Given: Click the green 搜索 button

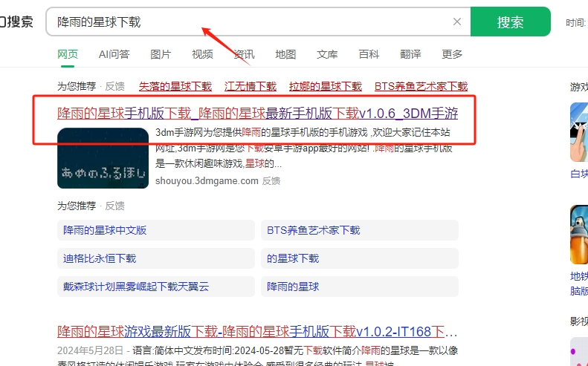Looking at the screenshot, I should pos(511,22).
